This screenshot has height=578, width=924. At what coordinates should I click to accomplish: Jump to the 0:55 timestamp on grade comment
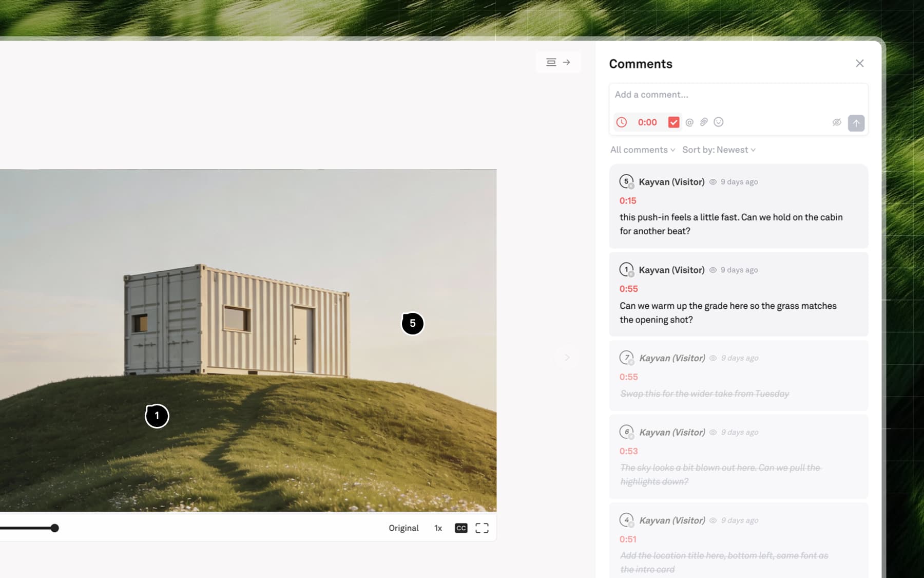[x=628, y=289]
